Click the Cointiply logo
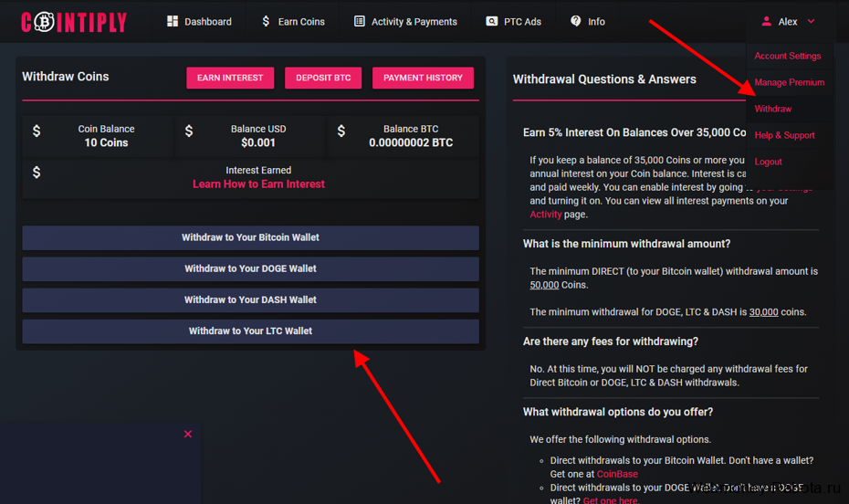 click(74, 22)
